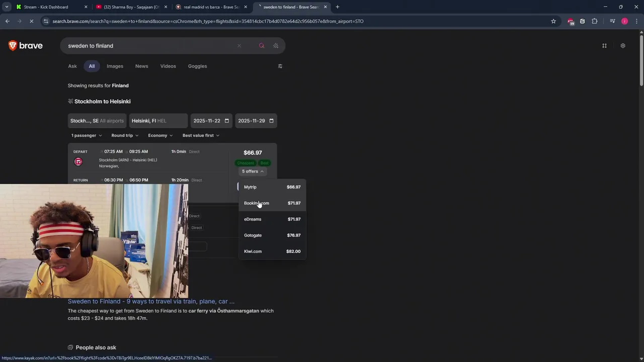Choose the eDreams $71.97 offer
This screenshot has height=362, width=644.
click(x=272, y=219)
